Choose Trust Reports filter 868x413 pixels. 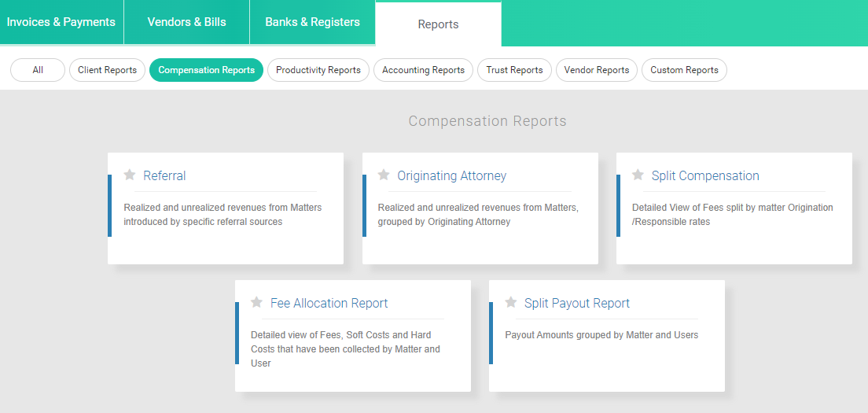point(514,70)
